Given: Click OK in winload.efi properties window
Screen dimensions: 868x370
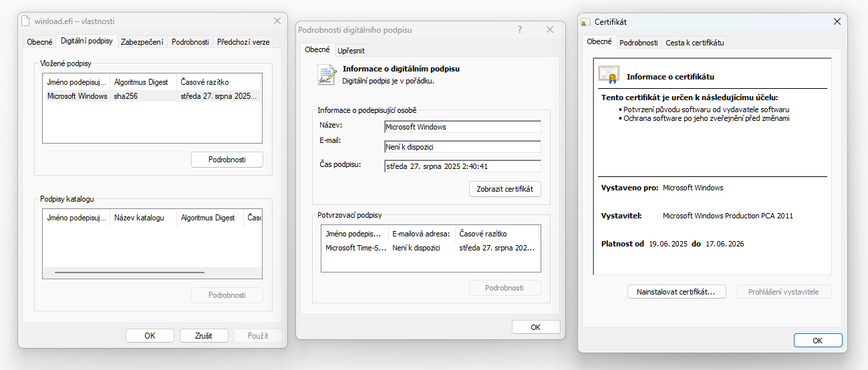Looking at the screenshot, I should click(x=150, y=336).
